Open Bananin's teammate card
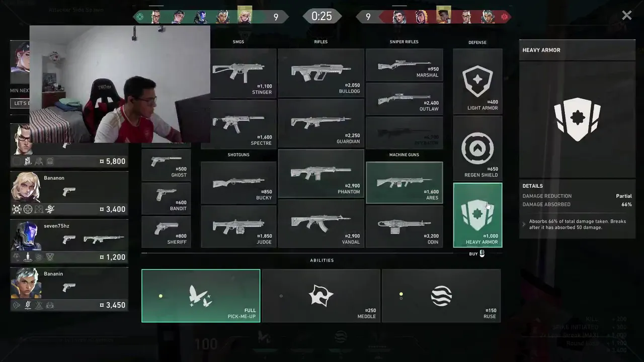644x362 pixels. click(x=69, y=289)
